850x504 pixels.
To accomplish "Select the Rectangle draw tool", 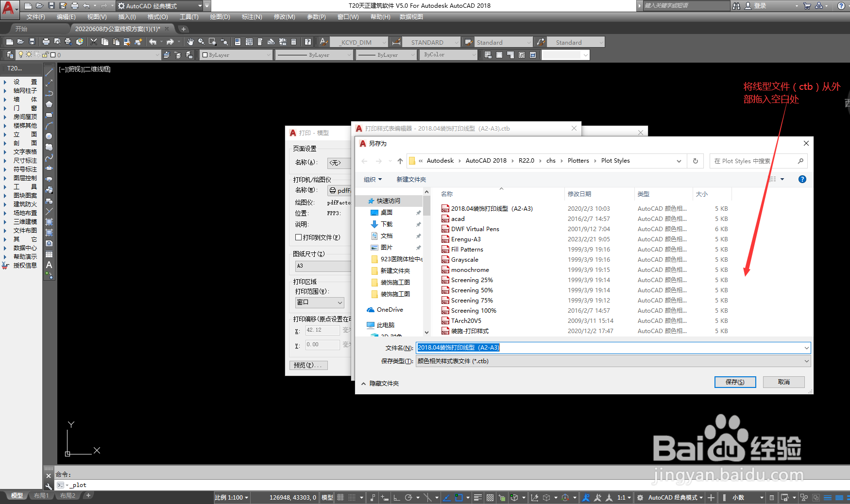I will 49,115.
